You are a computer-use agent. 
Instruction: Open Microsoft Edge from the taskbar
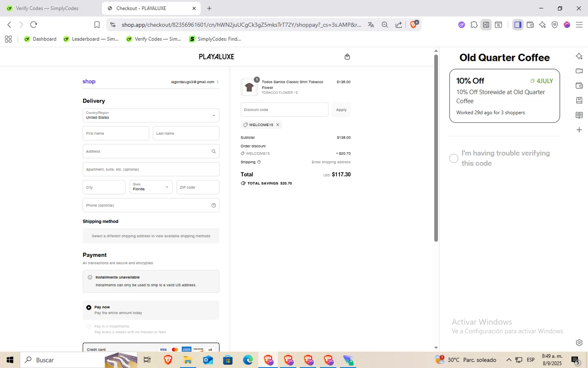pos(248,360)
